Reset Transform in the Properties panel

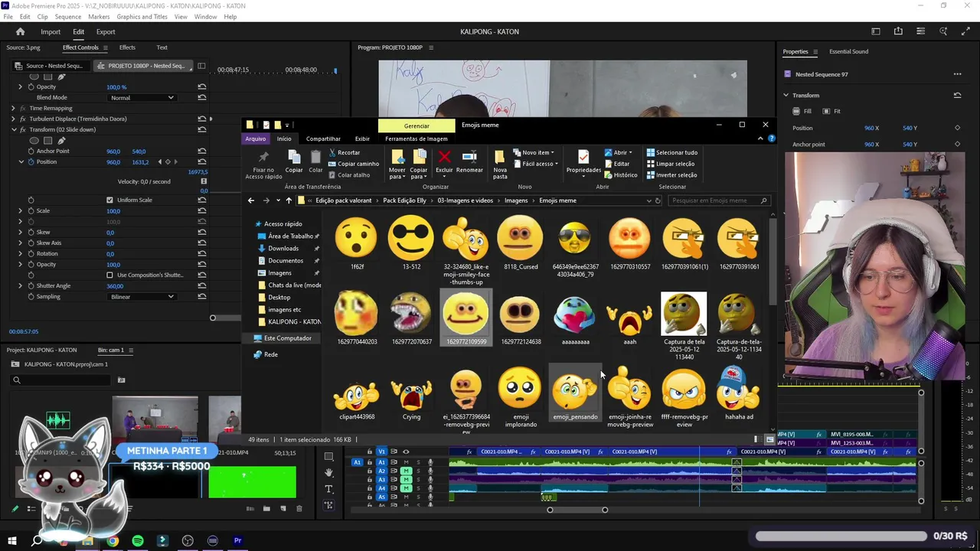pos(957,96)
